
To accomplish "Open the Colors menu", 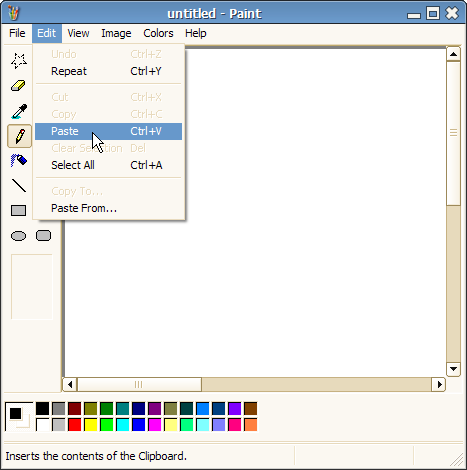I will (158, 33).
